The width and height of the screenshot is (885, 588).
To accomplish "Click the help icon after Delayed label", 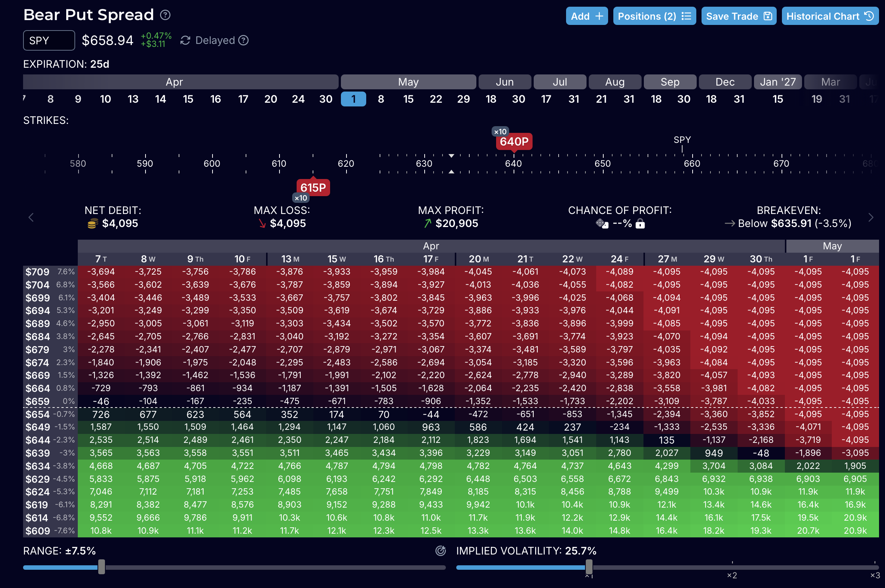I will pos(244,40).
